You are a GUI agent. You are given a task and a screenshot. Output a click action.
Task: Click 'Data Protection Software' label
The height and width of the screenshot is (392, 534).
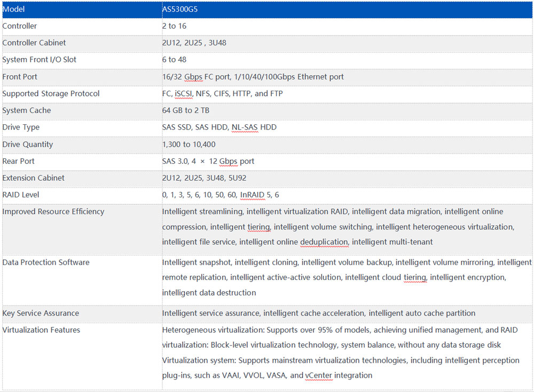[46, 262]
